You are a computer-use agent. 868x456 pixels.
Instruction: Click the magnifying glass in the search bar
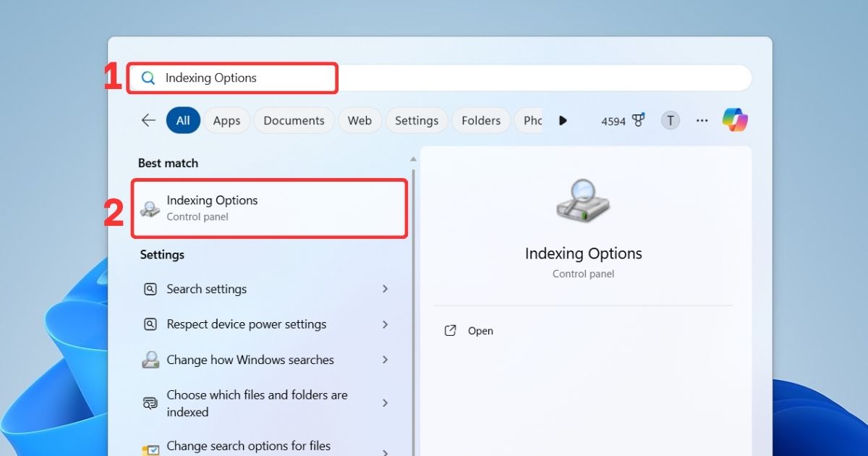(148, 77)
